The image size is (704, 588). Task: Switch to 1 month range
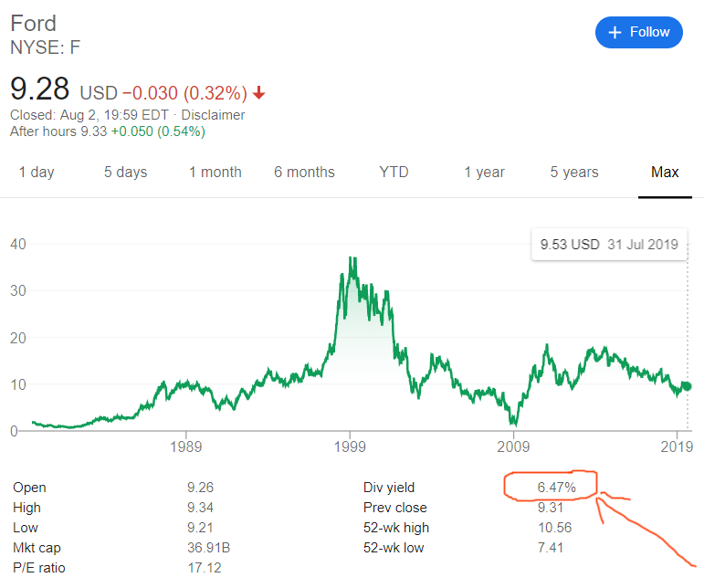(x=215, y=172)
